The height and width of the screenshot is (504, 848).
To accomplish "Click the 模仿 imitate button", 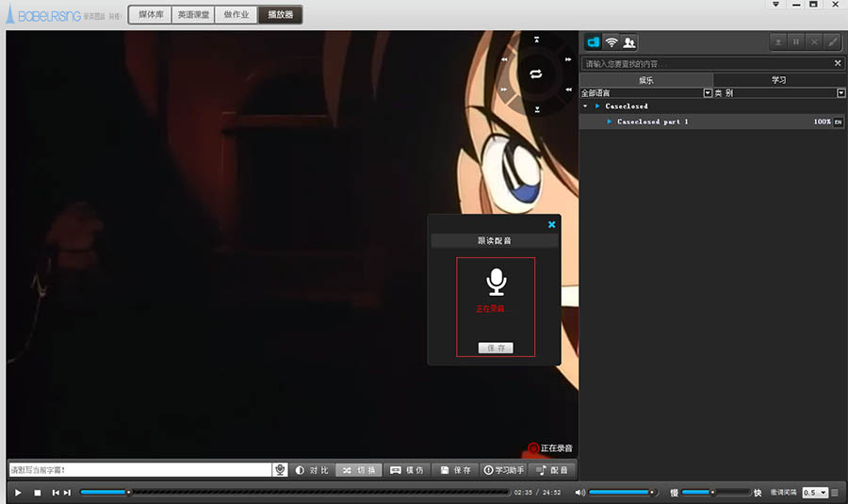I will 407,470.
